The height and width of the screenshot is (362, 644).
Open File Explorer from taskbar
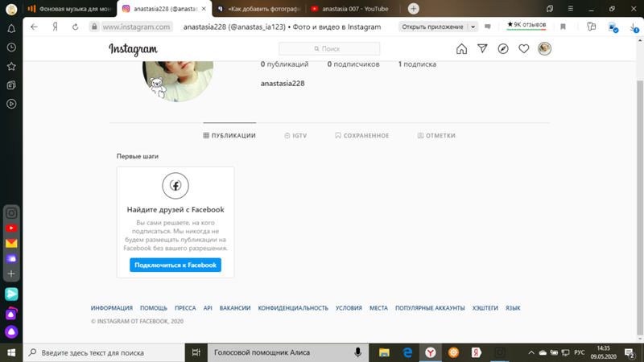pyautogui.click(x=385, y=352)
